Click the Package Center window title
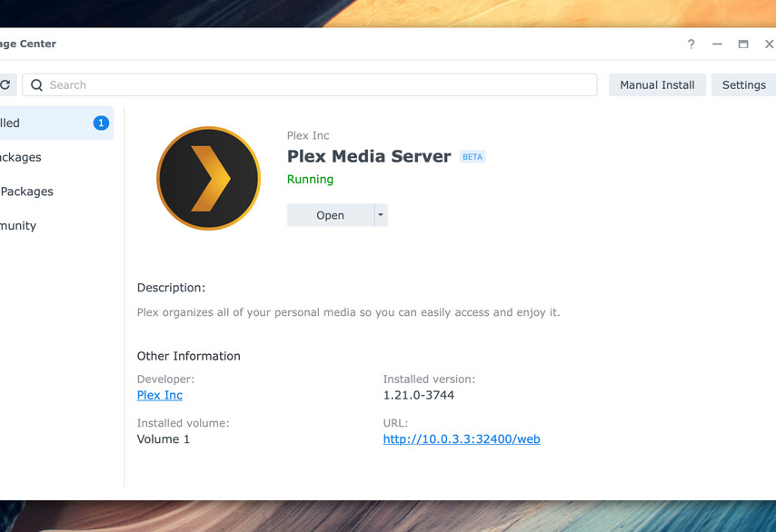 [28, 44]
